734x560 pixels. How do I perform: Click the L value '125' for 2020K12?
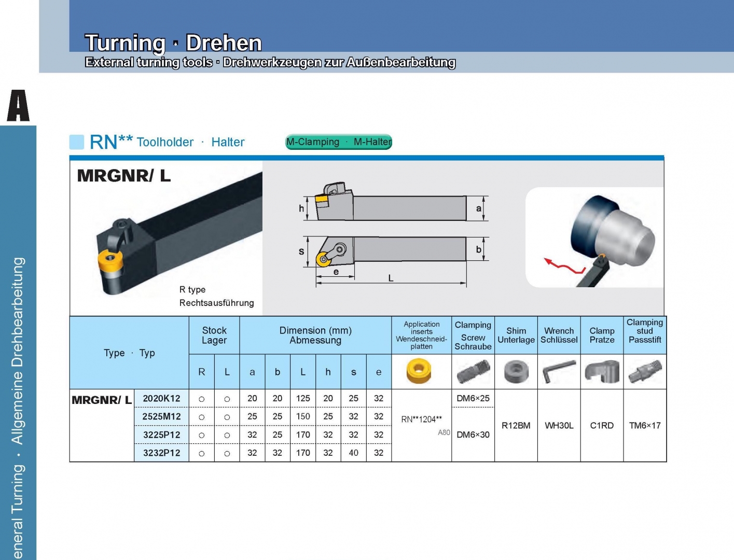pos(303,398)
